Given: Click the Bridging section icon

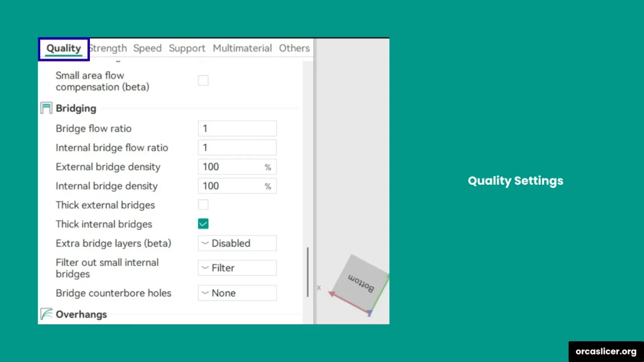Looking at the screenshot, I should pos(46,107).
